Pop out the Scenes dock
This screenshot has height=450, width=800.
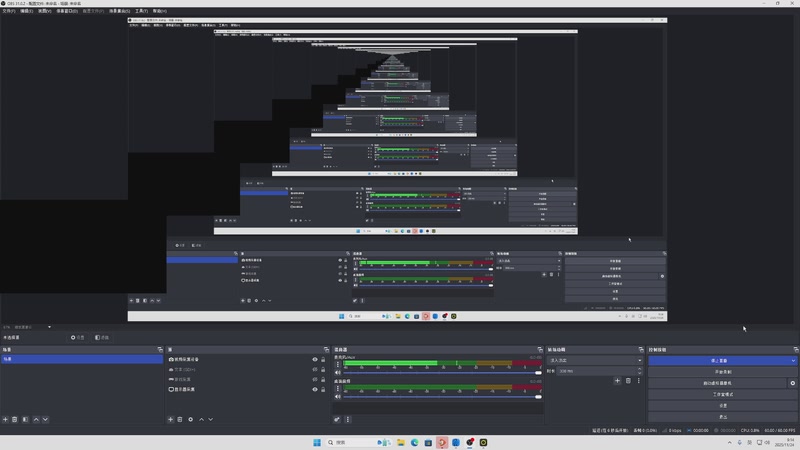(160, 349)
